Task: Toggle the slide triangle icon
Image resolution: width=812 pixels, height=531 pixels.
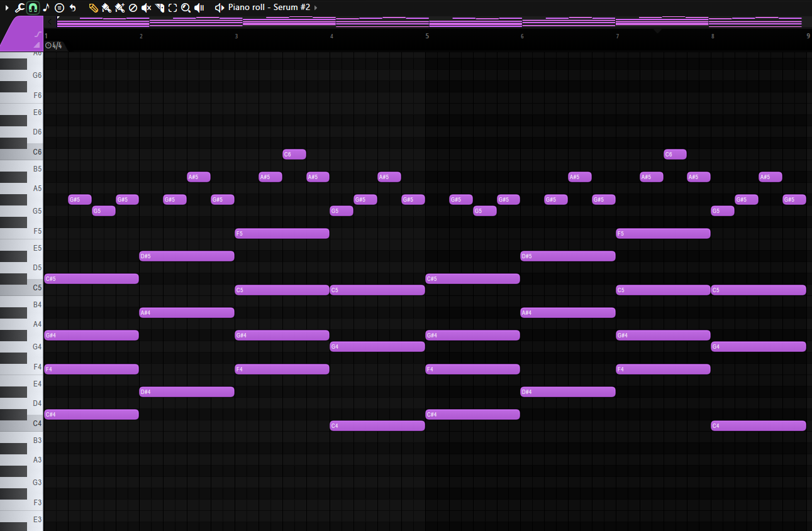Action: point(38,44)
